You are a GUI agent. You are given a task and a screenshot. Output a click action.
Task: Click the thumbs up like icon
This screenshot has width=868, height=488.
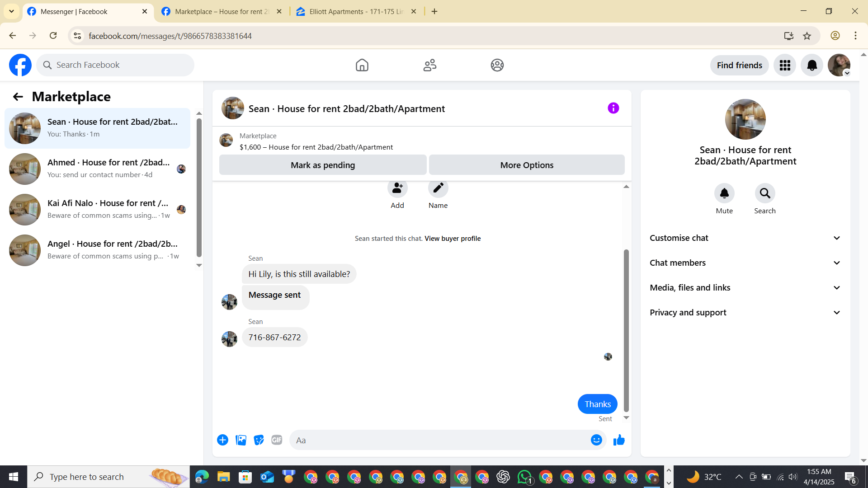pyautogui.click(x=619, y=440)
